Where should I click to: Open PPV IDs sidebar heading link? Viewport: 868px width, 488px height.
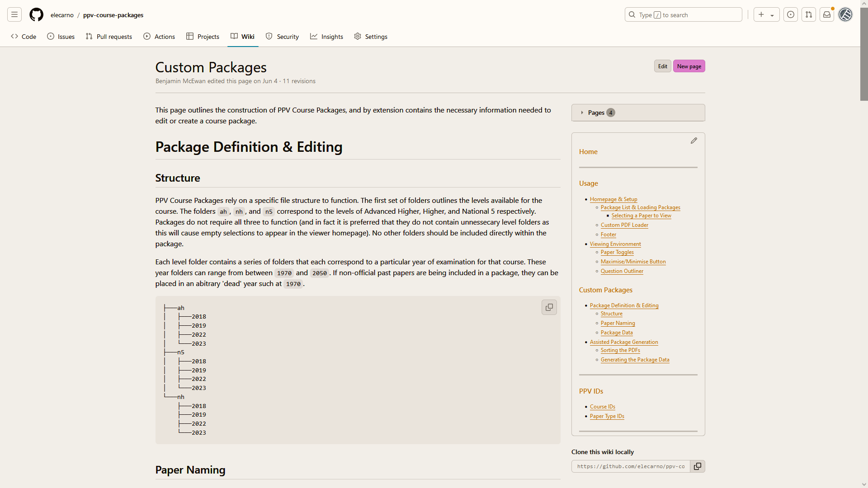(591, 391)
